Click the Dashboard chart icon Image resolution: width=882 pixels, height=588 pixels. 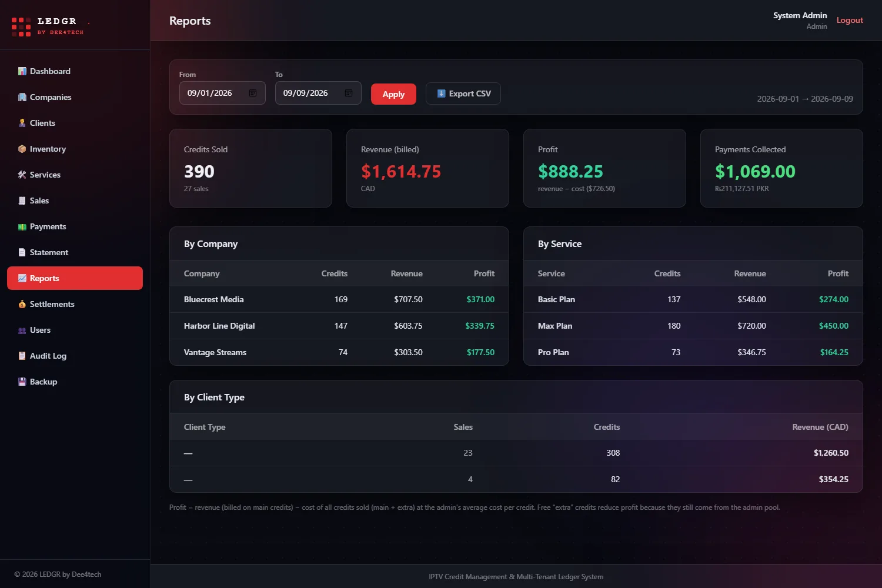click(x=22, y=71)
